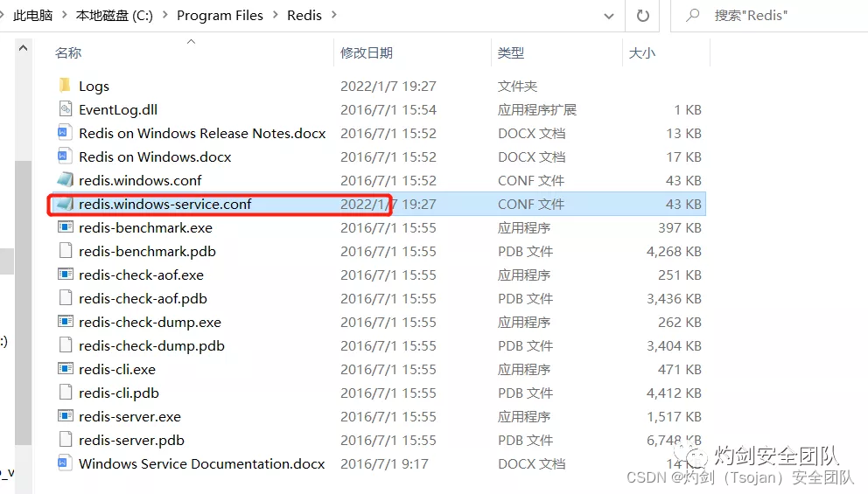The height and width of the screenshot is (494, 868).
Task: Expand chevron after Program Files in breadcrumb
Action: click(x=275, y=15)
